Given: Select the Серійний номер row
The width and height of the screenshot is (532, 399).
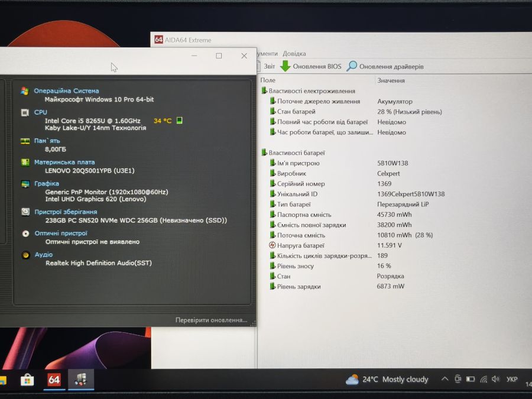Looking at the screenshot, I should pyautogui.click(x=331, y=184).
